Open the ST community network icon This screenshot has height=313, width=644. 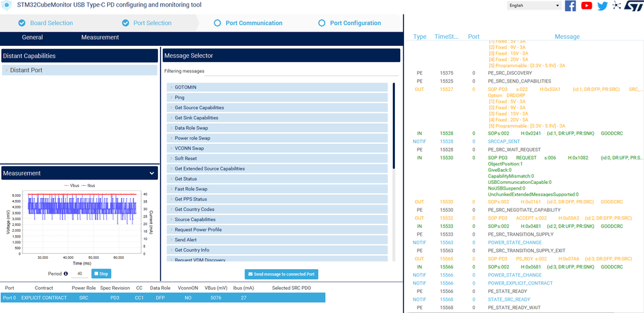[x=616, y=5]
